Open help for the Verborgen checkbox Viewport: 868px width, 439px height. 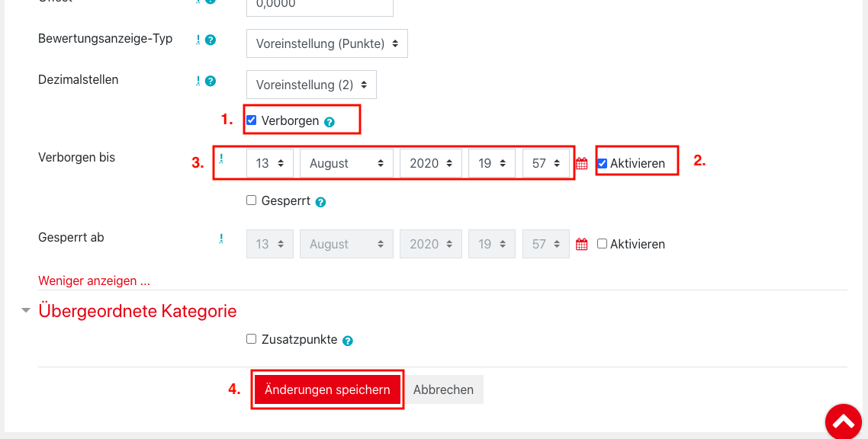(330, 121)
